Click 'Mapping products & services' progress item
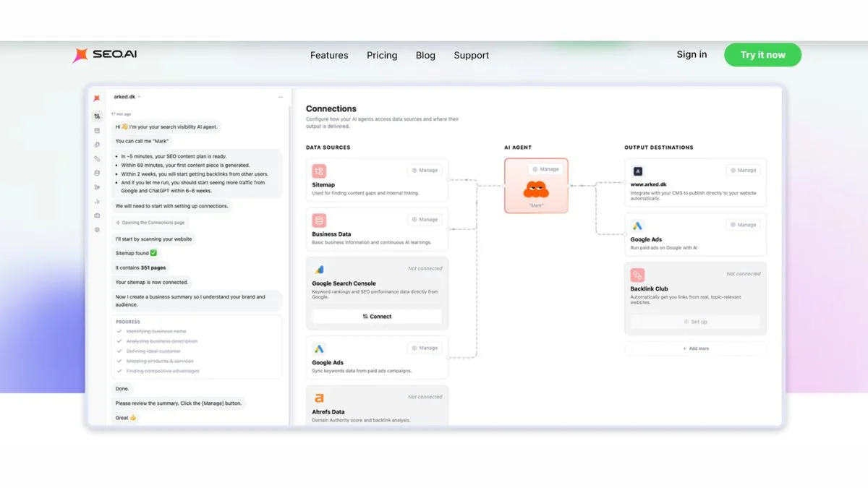This screenshot has height=488, width=868. click(160, 361)
